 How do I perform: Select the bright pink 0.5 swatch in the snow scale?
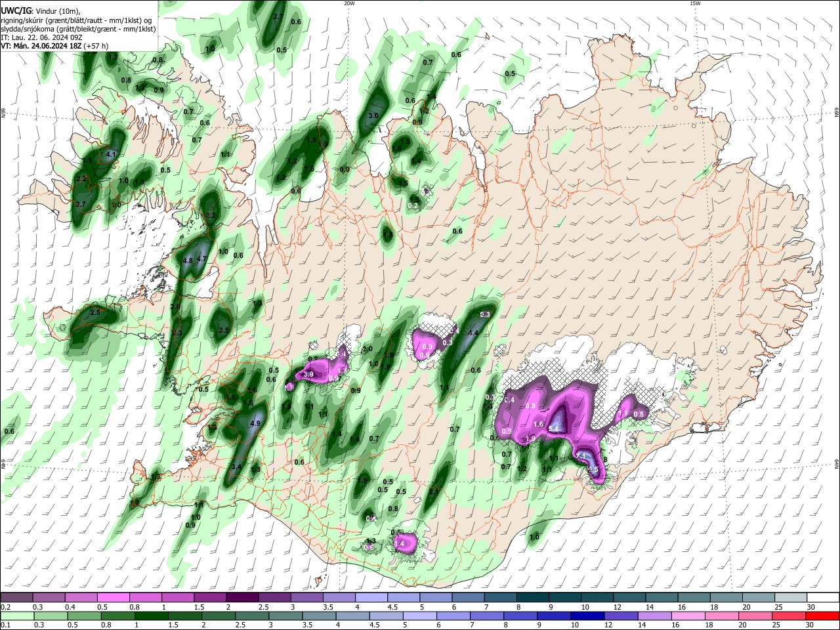pos(114,597)
